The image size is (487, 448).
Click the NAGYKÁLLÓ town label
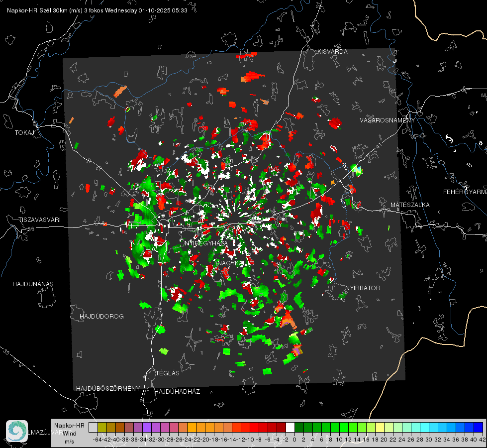(x=236, y=263)
